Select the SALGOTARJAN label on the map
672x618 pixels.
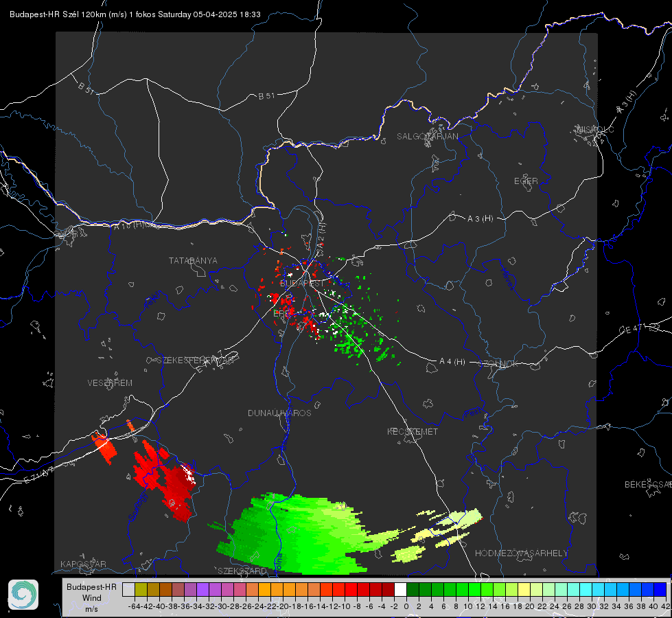coord(427,137)
